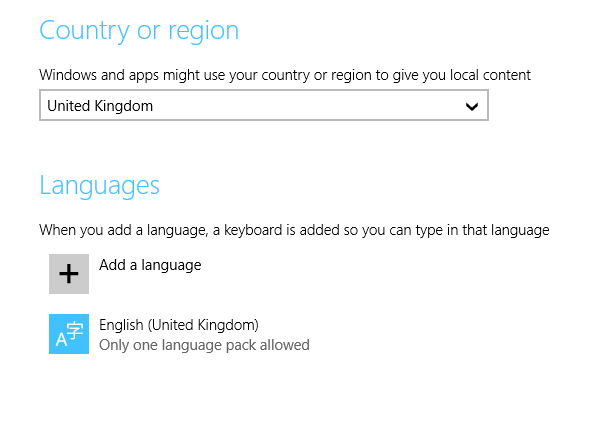Click the word allowed under English (United Kingdom)
Viewport: 592px width, 424px height.
tap(285, 345)
